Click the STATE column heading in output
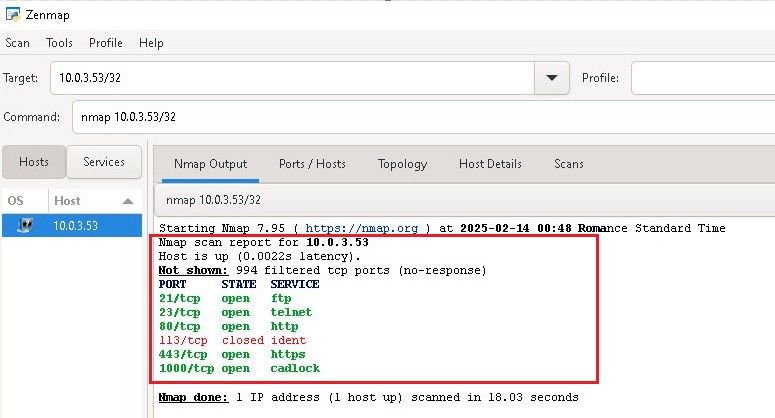 [x=239, y=285]
